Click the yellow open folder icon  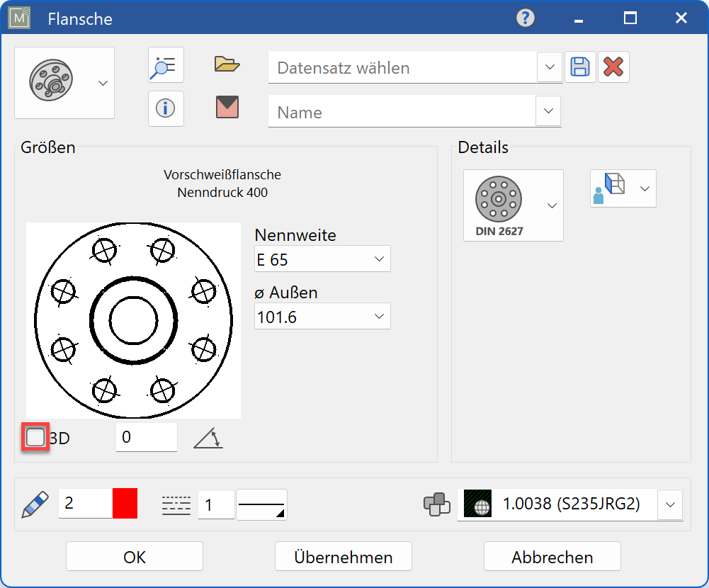[227, 65]
